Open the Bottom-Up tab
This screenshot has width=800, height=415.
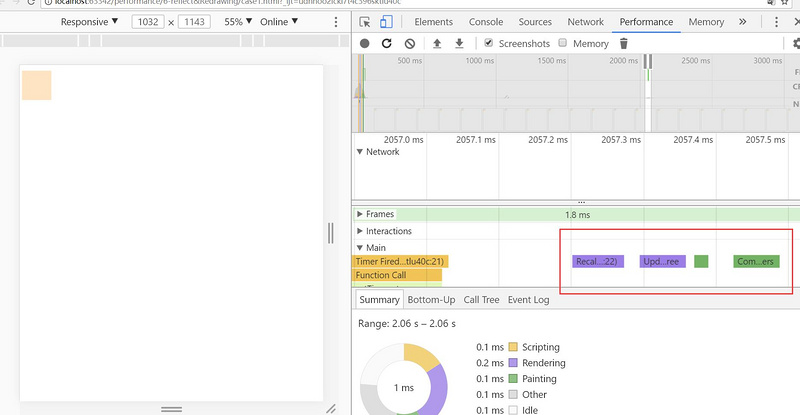tap(431, 299)
